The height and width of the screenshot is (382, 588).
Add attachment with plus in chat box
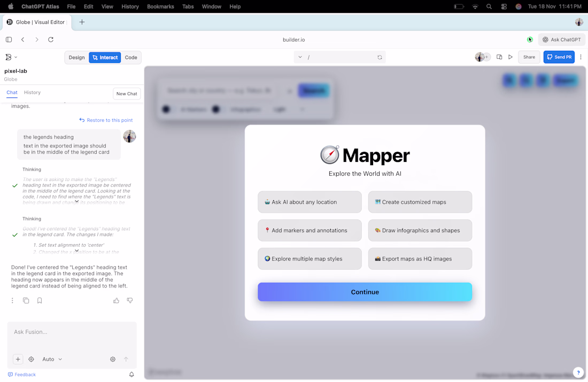pyautogui.click(x=18, y=359)
